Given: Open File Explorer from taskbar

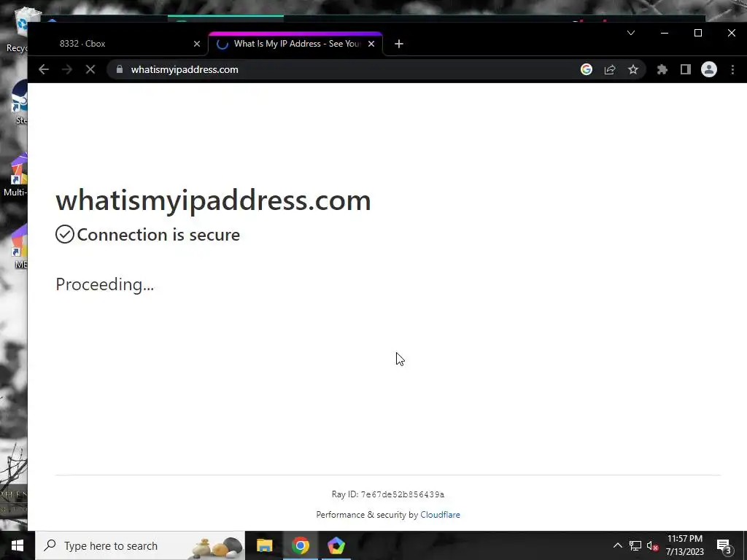Looking at the screenshot, I should click(264, 545).
